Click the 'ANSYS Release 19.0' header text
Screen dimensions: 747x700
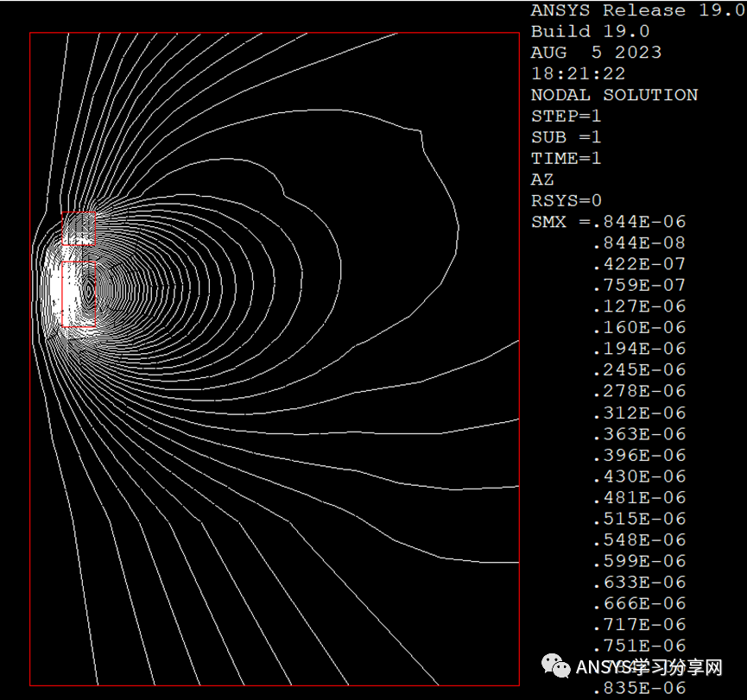(x=639, y=10)
